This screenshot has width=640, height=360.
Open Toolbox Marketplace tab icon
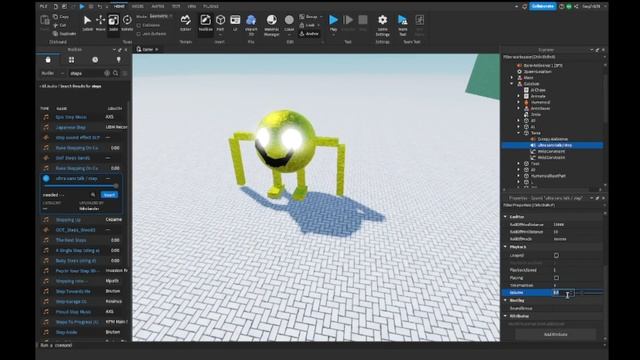click(48, 60)
